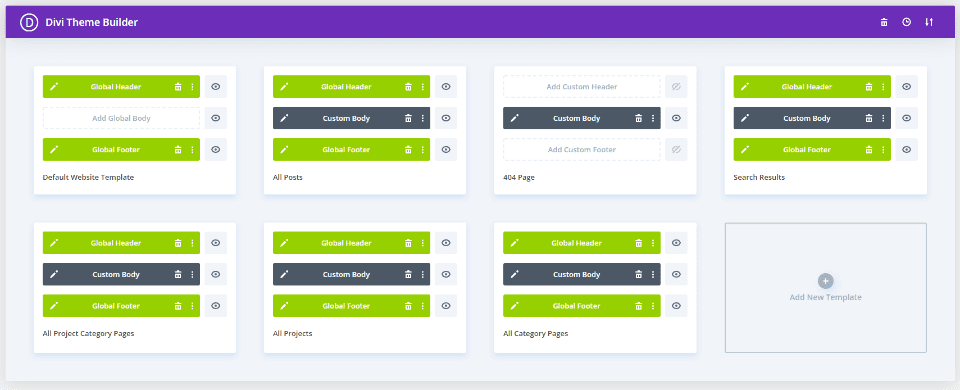This screenshot has height=390, width=960.
Task: Edit Global Footer pencil in All Category Pages
Action: pos(514,306)
